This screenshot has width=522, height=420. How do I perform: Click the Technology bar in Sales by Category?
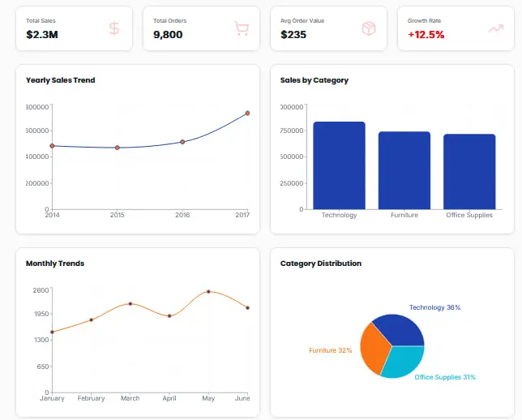point(340,165)
